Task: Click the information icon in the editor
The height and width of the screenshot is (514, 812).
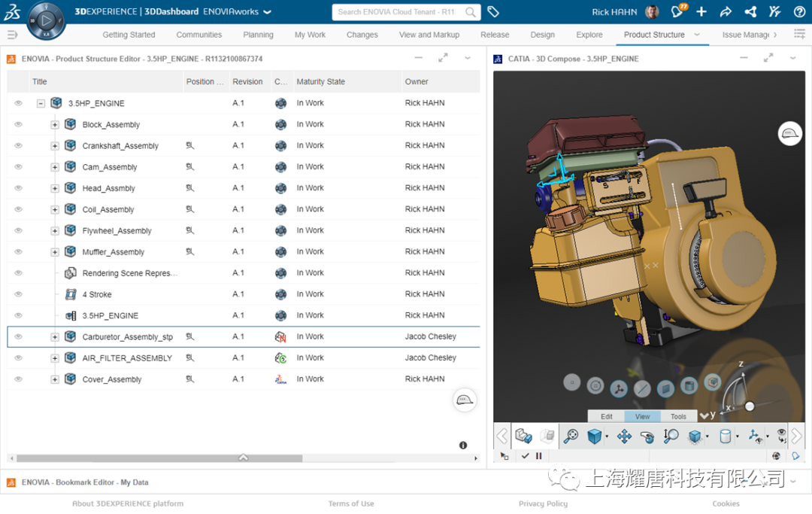Action: coord(463,445)
